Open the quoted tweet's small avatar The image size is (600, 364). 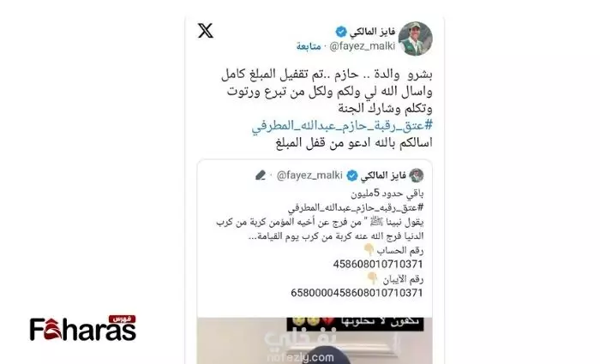coord(417,176)
